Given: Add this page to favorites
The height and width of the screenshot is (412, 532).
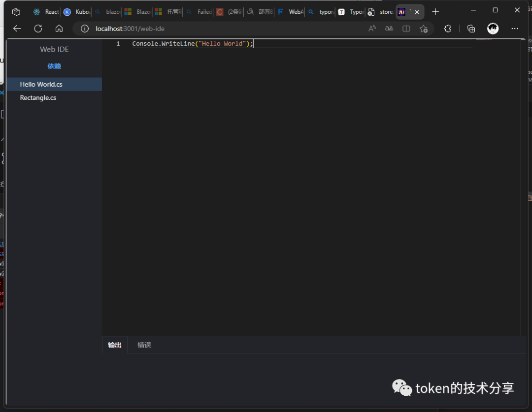Looking at the screenshot, I should (424, 29).
